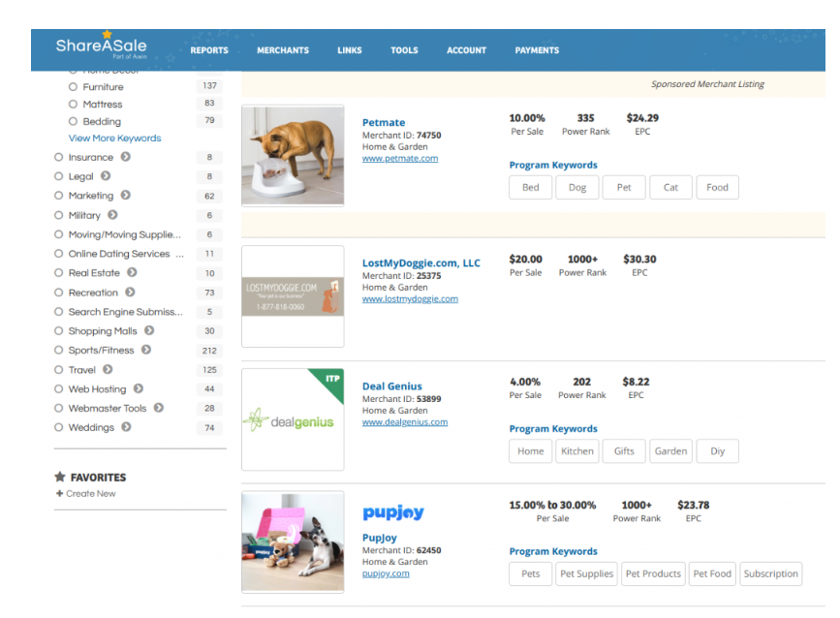Screen dimensions: 840x618
Task: Open the REPORTS menu
Action: pos(209,50)
